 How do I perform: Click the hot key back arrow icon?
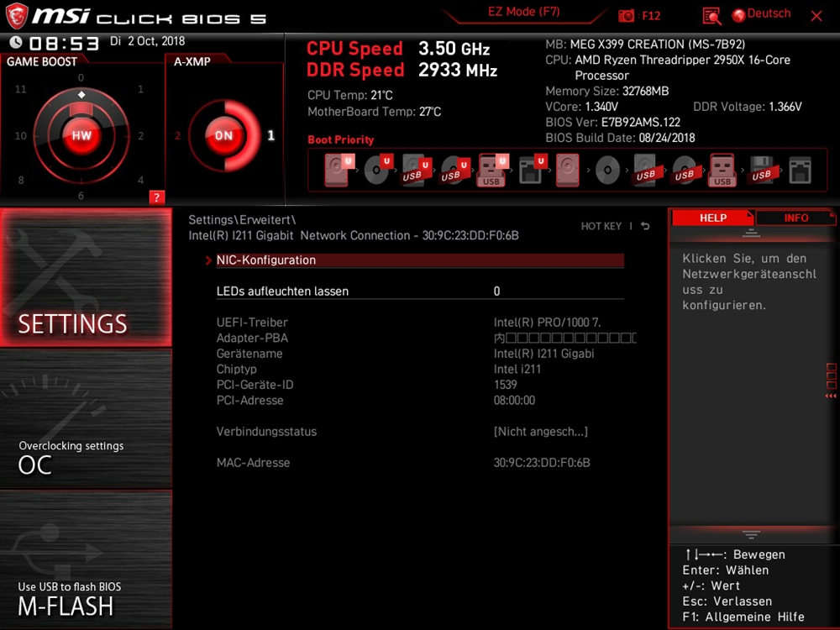coord(645,226)
